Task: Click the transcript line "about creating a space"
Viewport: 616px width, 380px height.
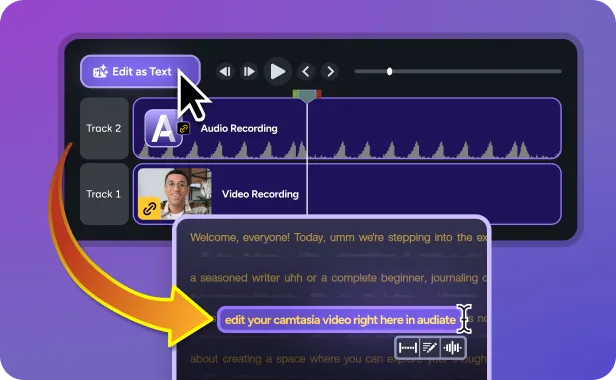Action: (x=338, y=359)
